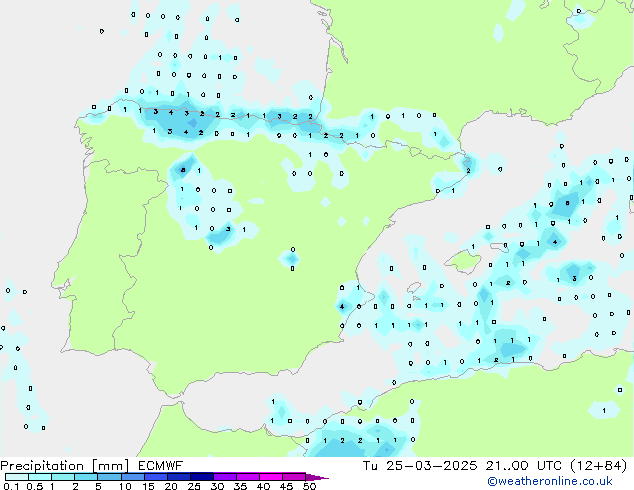634x490 pixels.
Task: Pick the 45–50 mm legend swatch
Action: point(294,477)
